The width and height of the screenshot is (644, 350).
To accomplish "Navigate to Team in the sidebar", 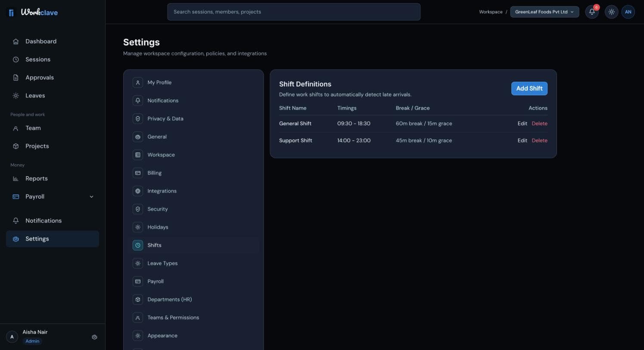I will [x=53, y=128].
